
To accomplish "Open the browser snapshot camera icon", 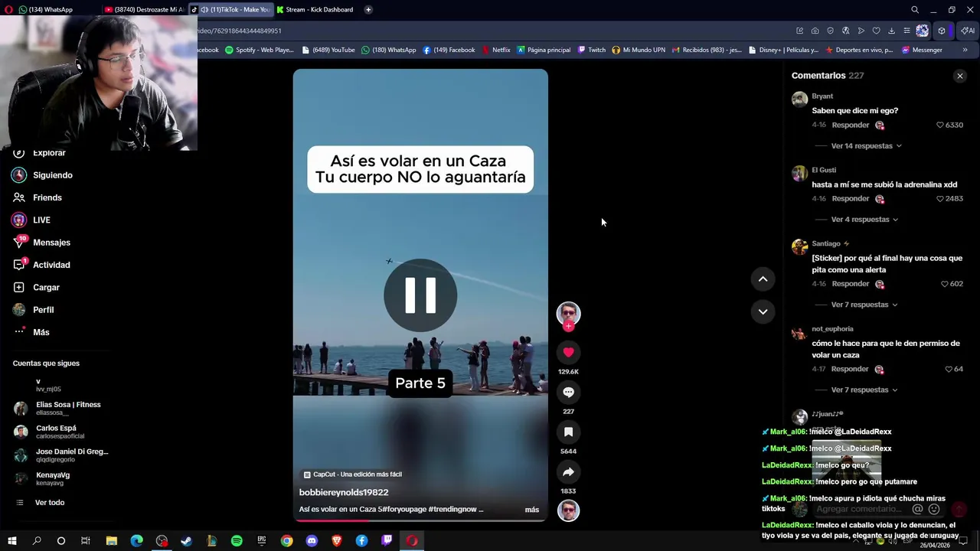I will pyautogui.click(x=815, y=31).
